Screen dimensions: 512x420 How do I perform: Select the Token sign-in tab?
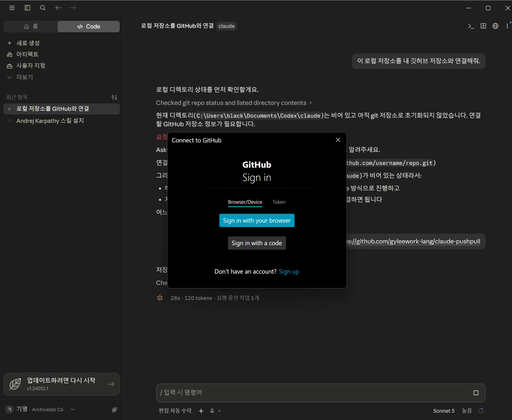pos(279,202)
